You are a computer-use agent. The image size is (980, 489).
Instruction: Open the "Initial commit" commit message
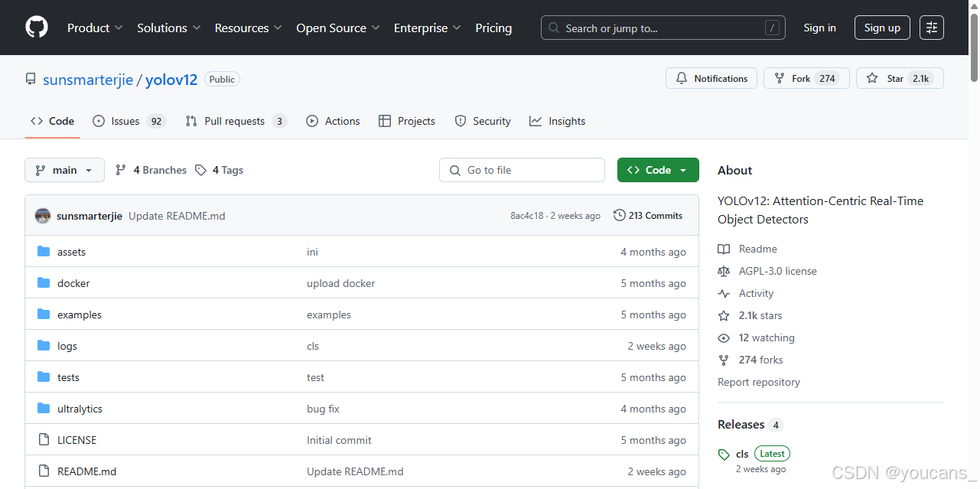[339, 440]
